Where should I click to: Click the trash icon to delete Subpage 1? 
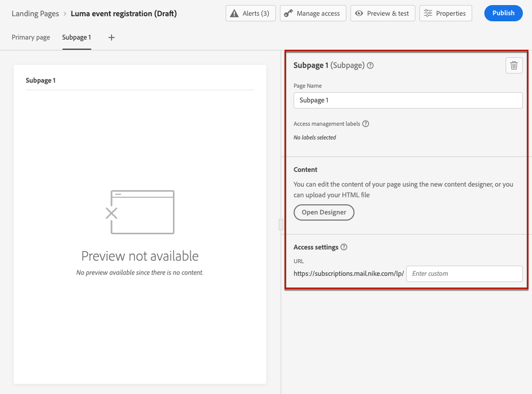[x=514, y=65]
